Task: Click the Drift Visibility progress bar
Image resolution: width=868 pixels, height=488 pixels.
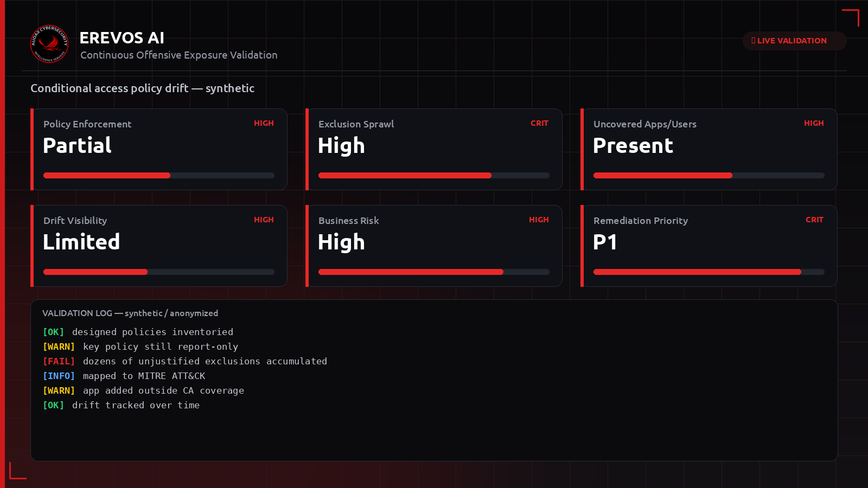Action: pyautogui.click(x=159, y=272)
